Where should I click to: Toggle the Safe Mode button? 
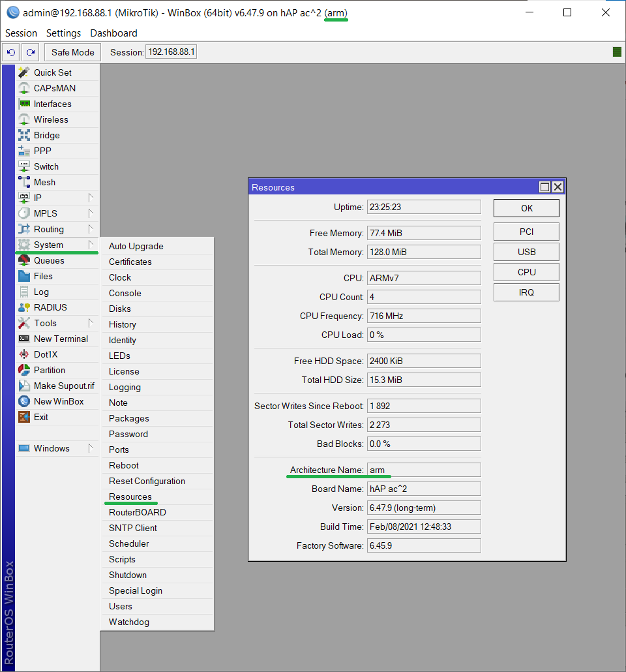(x=73, y=52)
